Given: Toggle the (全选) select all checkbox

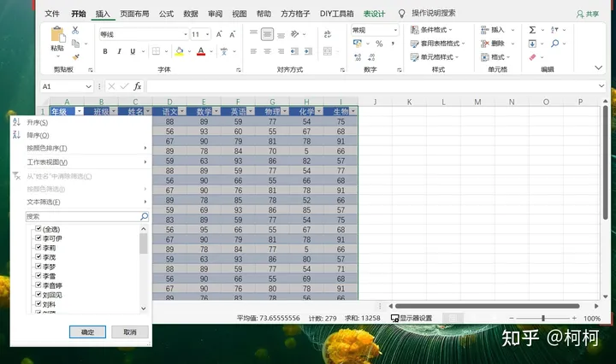Looking at the screenshot, I should (x=38, y=228).
